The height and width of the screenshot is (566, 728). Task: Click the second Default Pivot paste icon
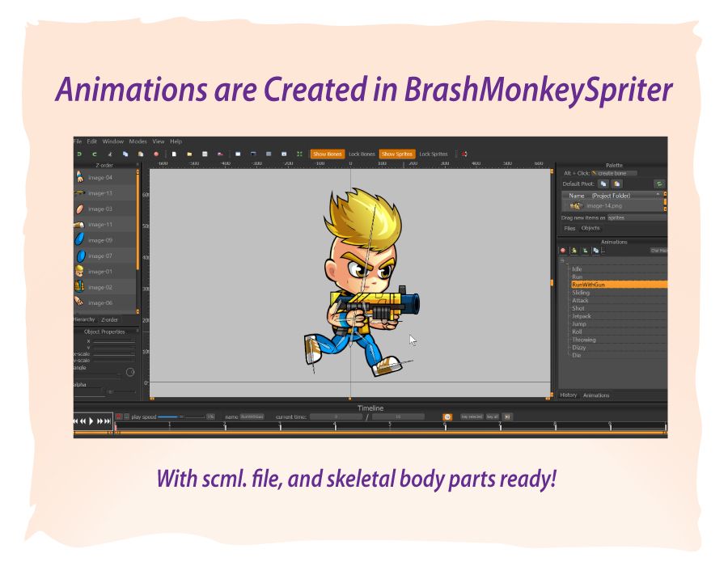tap(617, 184)
